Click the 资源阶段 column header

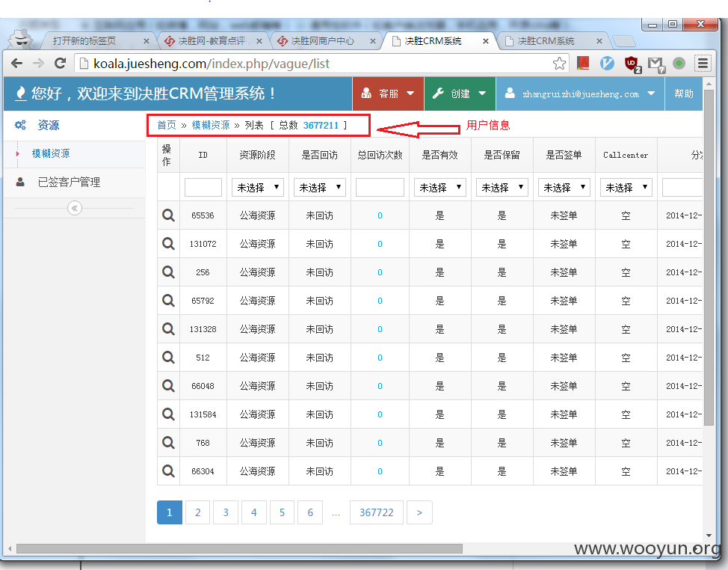[258, 155]
